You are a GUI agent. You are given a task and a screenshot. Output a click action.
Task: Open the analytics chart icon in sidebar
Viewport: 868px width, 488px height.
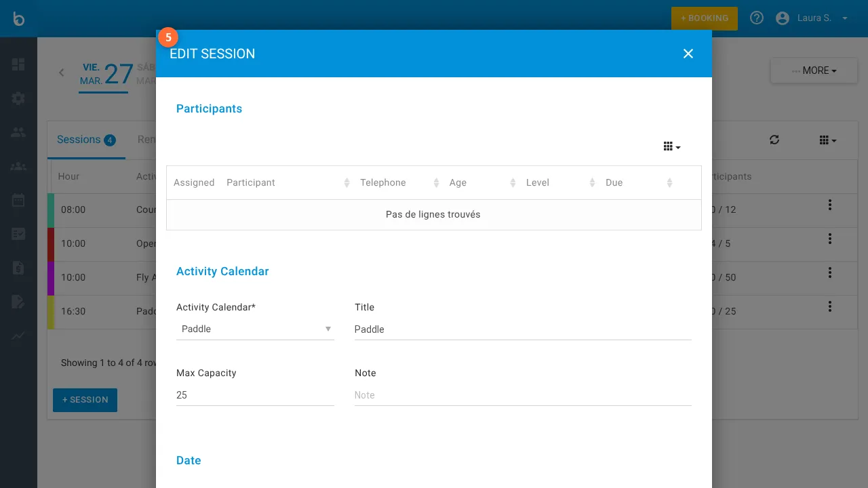18,335
